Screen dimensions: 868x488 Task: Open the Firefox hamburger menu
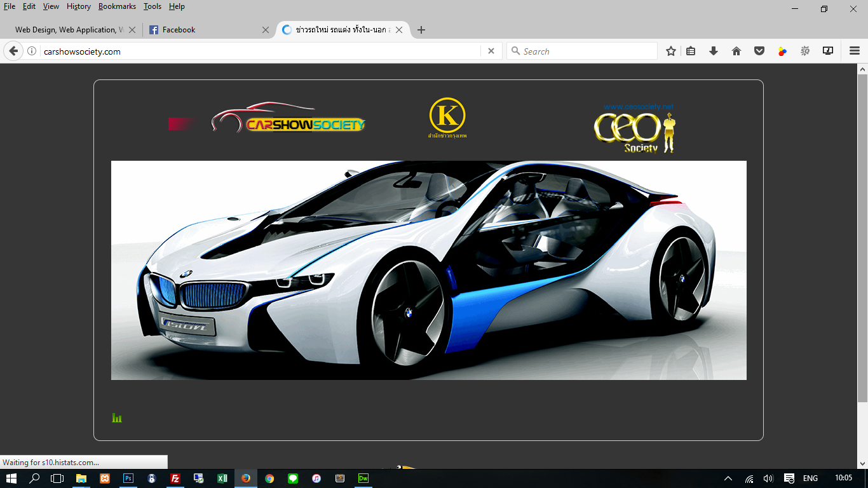(855, 51)
